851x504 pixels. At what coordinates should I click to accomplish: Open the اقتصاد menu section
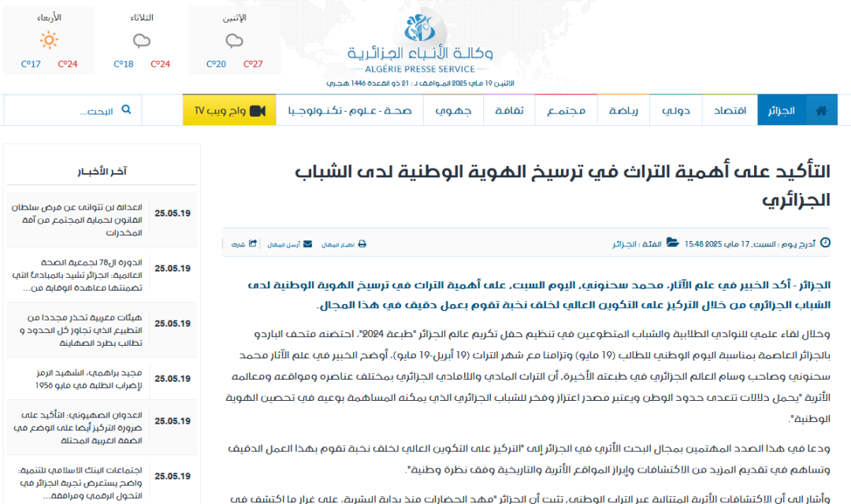730,110
